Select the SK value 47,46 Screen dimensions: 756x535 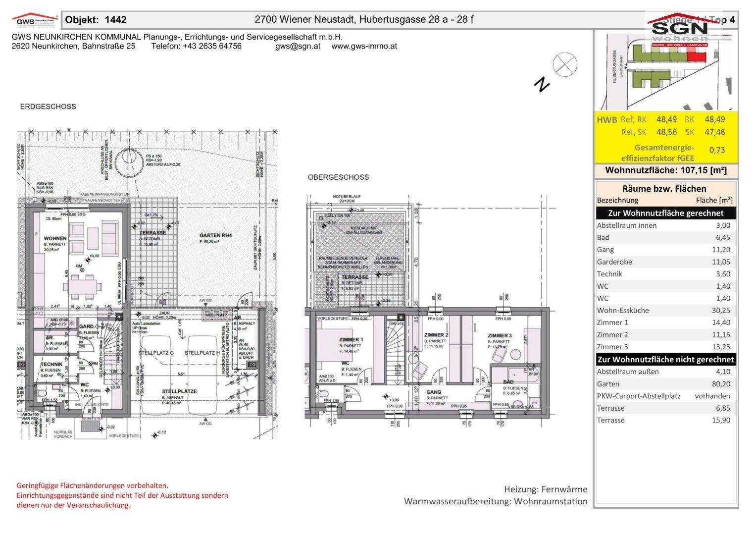point(715,132)
